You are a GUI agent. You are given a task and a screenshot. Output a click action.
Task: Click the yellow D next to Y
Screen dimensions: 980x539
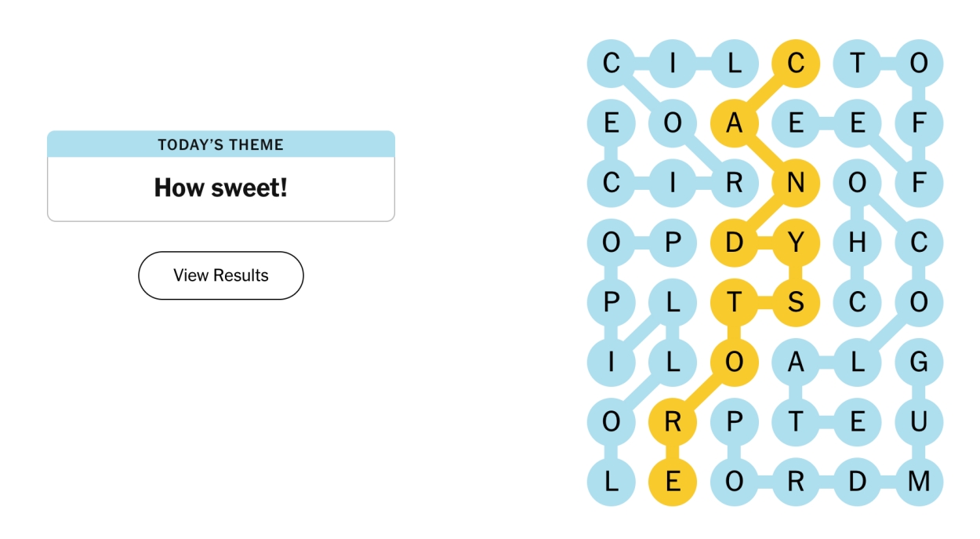point(733,242)
